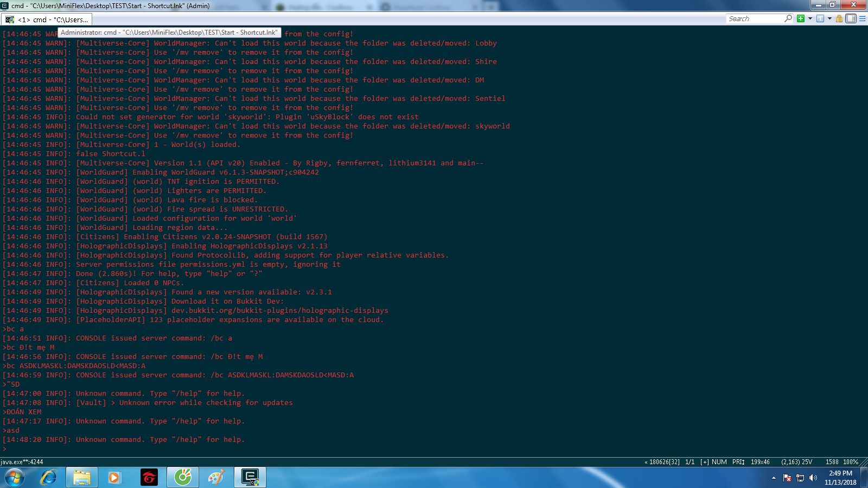The image size is (868, 488).
Task: Open the Windows Start menu
Action: click(x=15, y=478)
